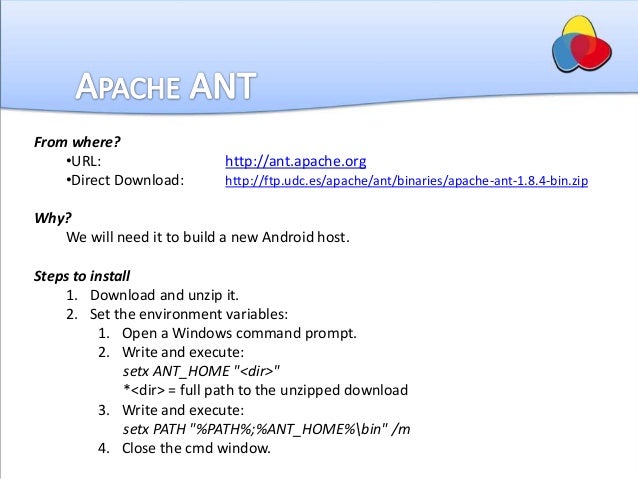Select the '•URL:' label
The width and height of the screenshot is (638, 479).
click(83, 162)
